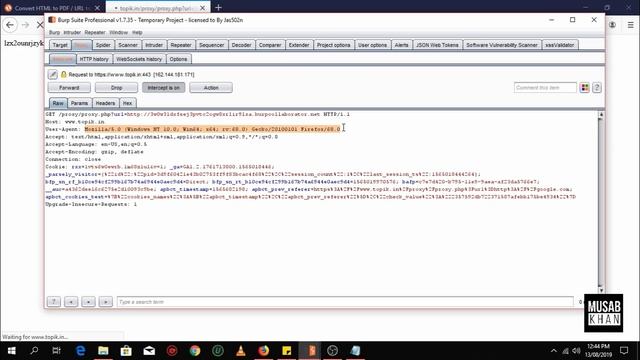640x360 pixels.
Task: Open the Burp menu
Action: [x=54, y=32]
